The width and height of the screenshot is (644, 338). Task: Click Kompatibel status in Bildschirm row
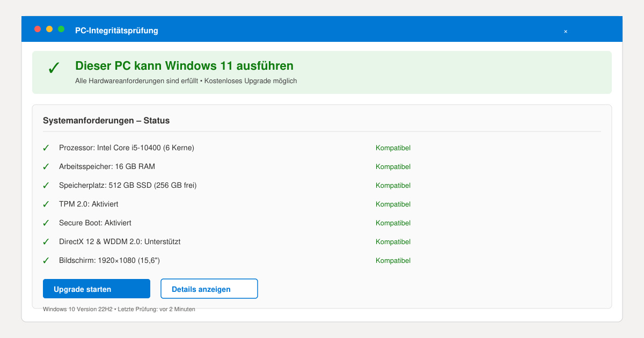tap(393, 261)
